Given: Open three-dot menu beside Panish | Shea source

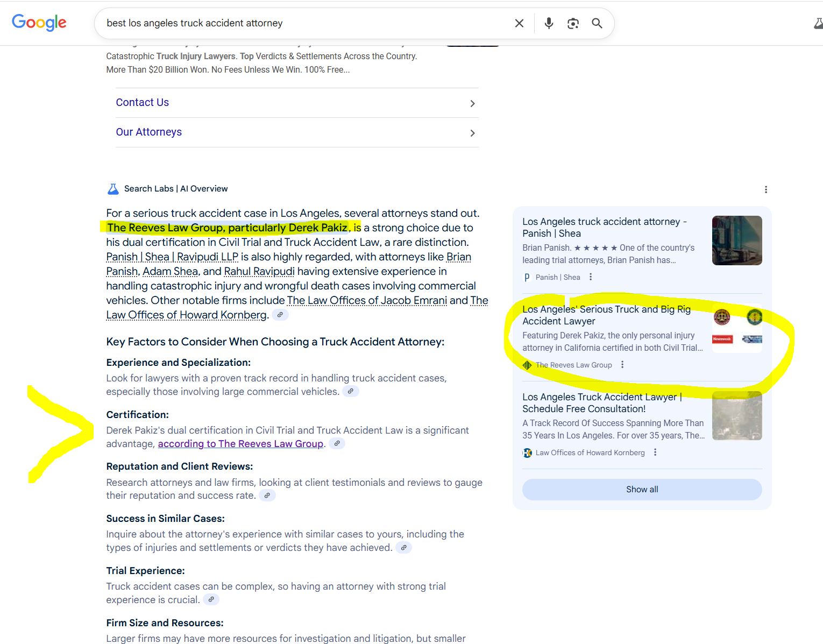Looking at the screenshot, I should click(591, 277).
